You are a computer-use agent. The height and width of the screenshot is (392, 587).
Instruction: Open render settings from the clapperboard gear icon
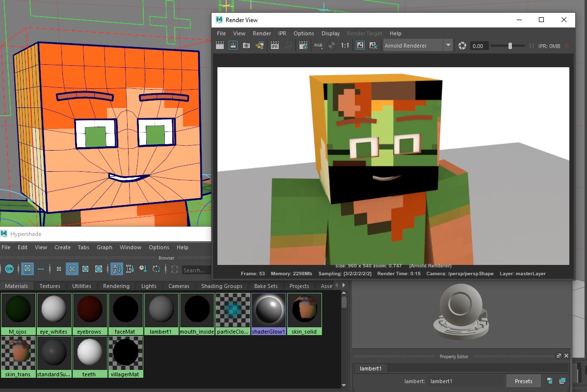303,46
